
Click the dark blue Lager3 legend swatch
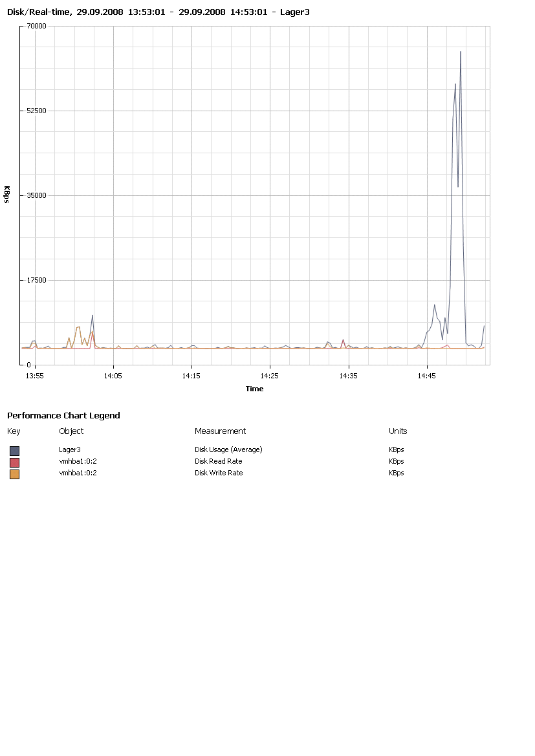[x=14, y=451]
